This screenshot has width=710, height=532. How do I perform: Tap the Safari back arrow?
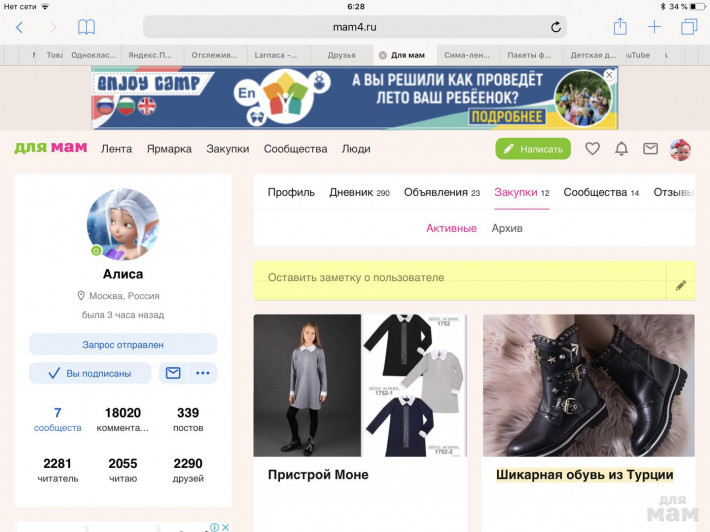point(19,27)
